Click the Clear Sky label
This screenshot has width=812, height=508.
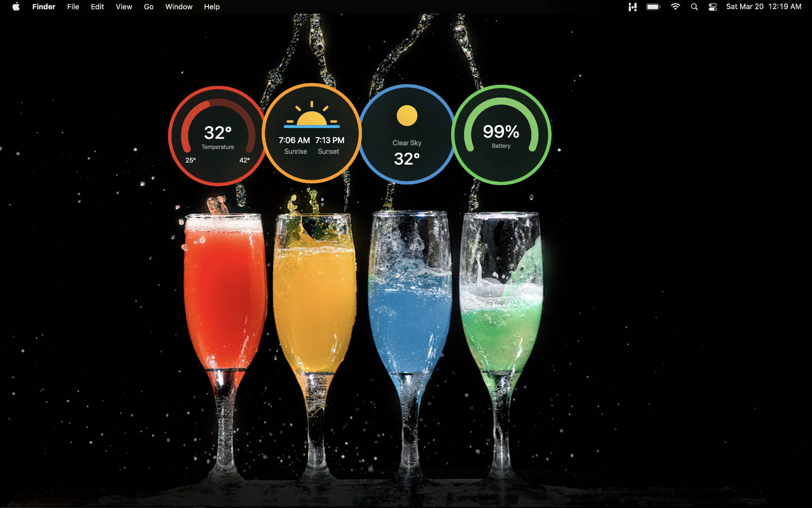(x=407, y=143)
